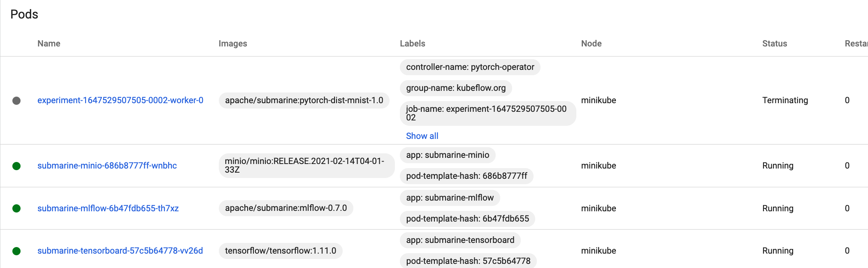Click the Node column header
This screenshot has width=868, height=268.
591,44
